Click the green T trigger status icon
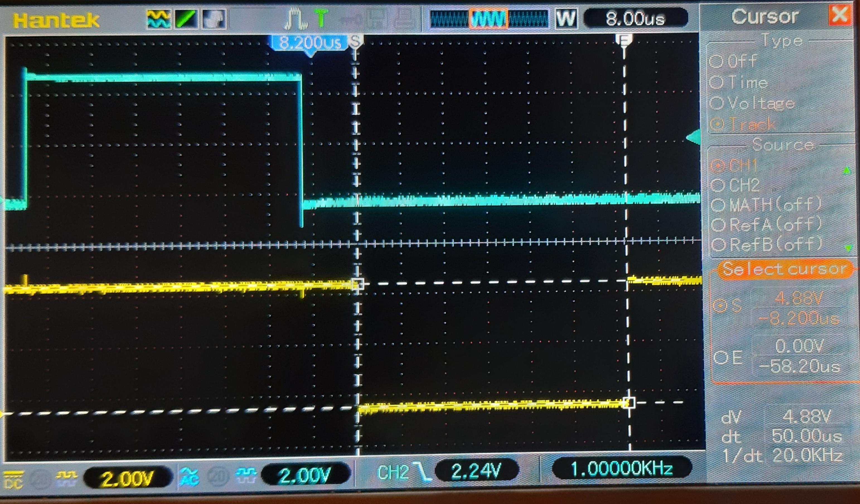 [321, 18]
